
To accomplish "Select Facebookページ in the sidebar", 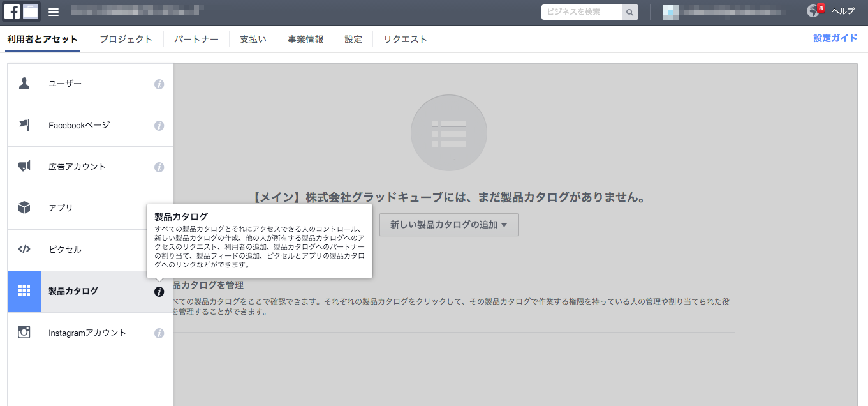I will pos(90,126).
